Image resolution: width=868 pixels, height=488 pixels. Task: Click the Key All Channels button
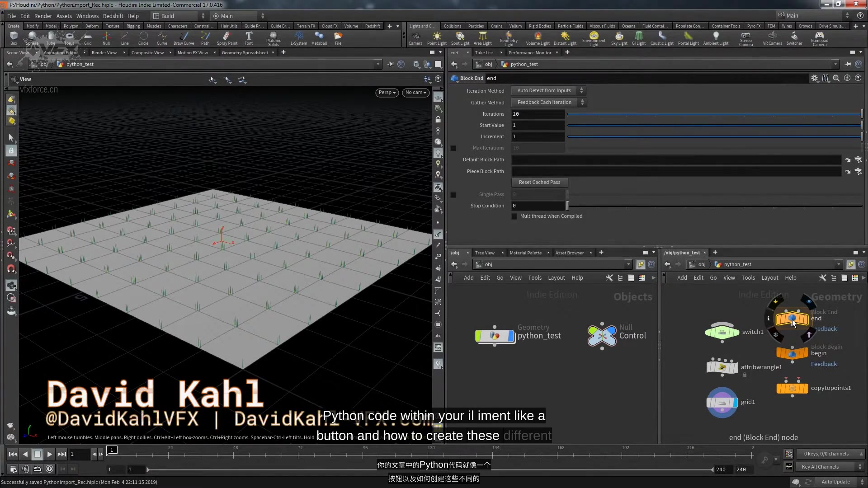(x=820, y=467)
